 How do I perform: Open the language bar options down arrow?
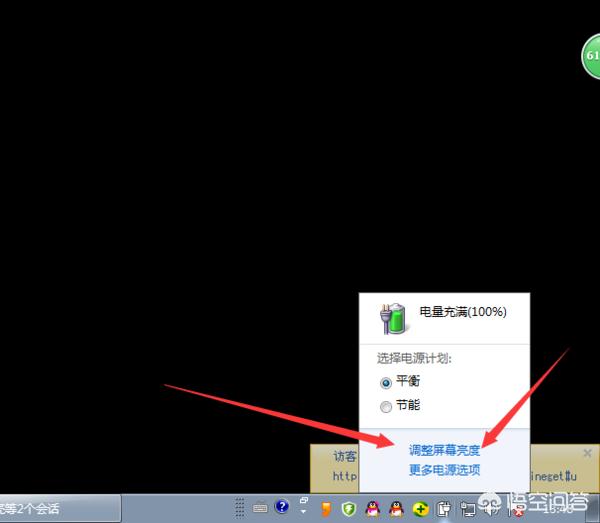[303, 512]
